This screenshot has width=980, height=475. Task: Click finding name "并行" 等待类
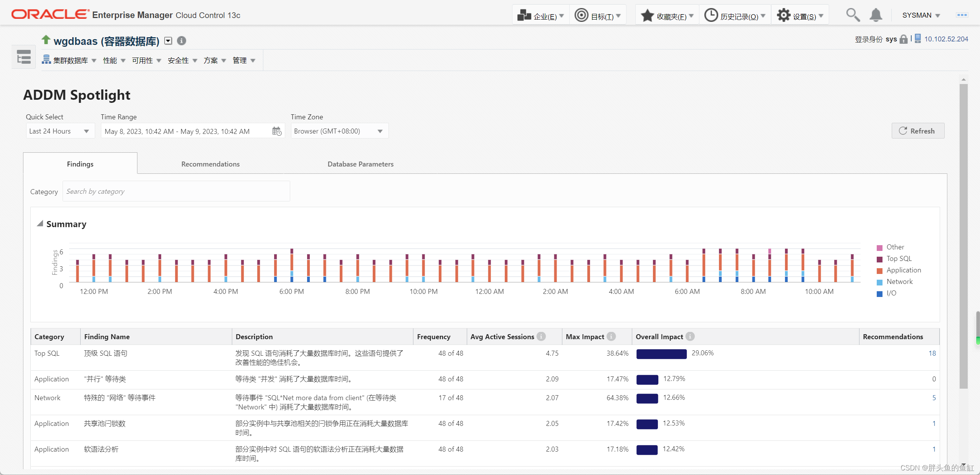[x=105, y=379]
